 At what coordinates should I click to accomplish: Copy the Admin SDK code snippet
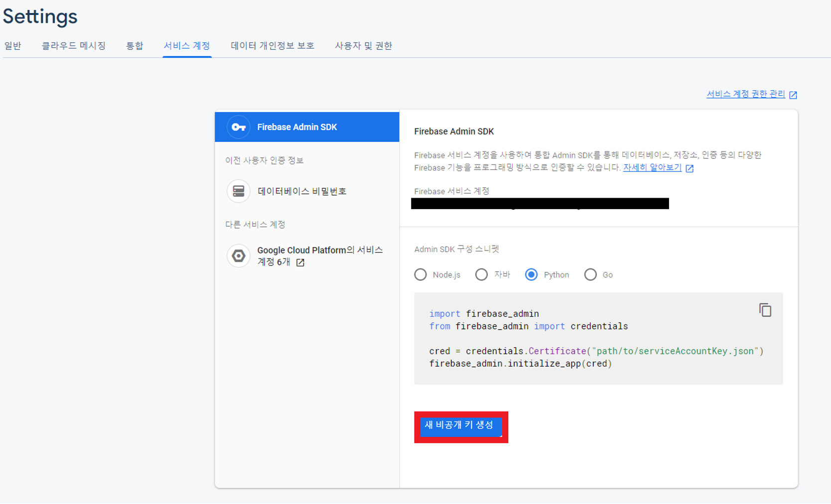click(765, 310)
